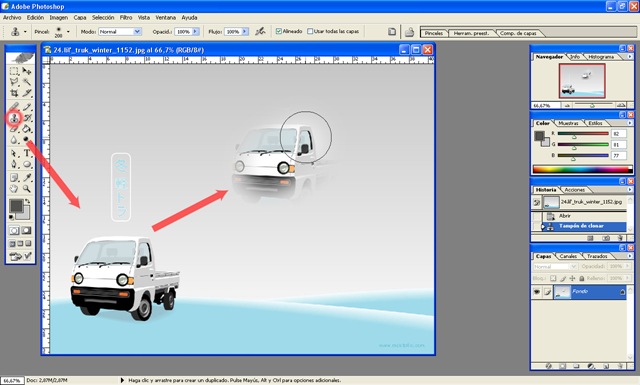Image resolution: width=640 pixels, height=385 pixels.
Task: Select the History Brush tool
Action: click(27, 118)
